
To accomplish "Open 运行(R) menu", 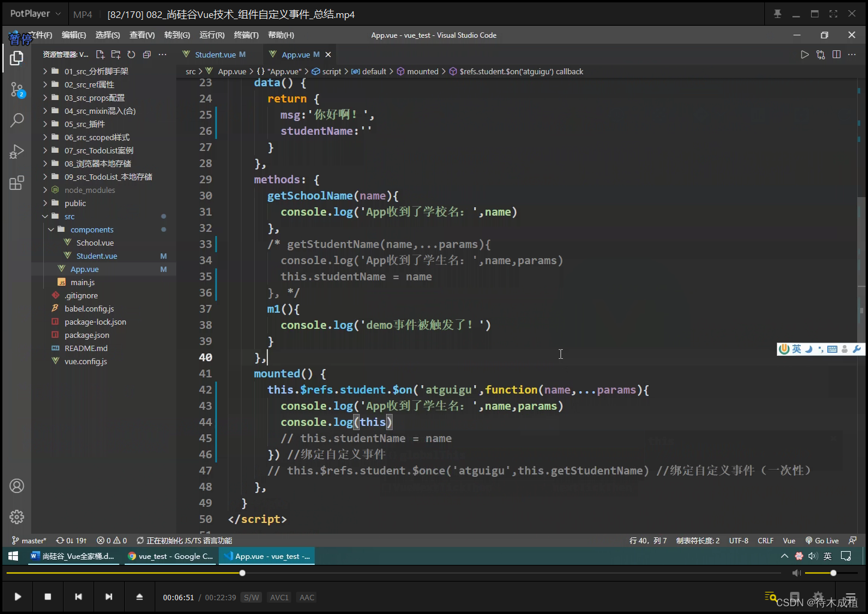I will [x=212, y=35].
